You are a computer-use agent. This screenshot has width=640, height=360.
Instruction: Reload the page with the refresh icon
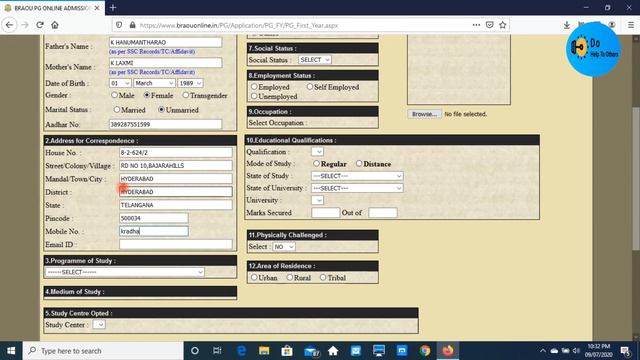[40, 25]
